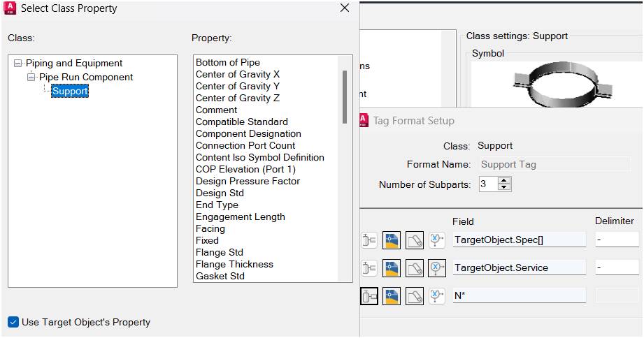
Task: Collapse the Piping and Equipment tree node
Action: pos(17,63)
